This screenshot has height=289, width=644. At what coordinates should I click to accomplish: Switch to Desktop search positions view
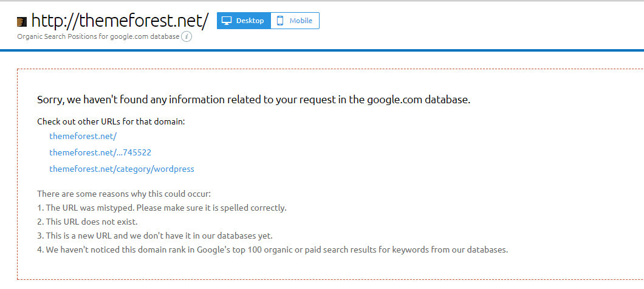pyautogui.click(x=244, y=21)
